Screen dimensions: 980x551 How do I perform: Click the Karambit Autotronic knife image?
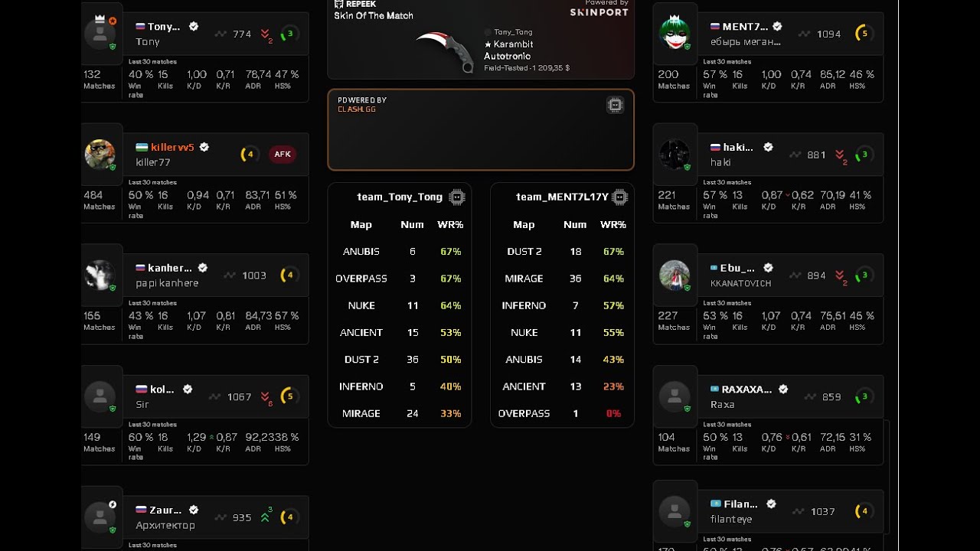point(445,52)
